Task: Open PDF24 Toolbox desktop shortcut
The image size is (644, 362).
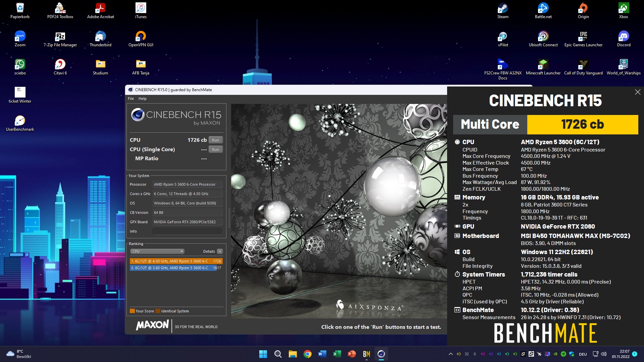Action: pos(60,10)
